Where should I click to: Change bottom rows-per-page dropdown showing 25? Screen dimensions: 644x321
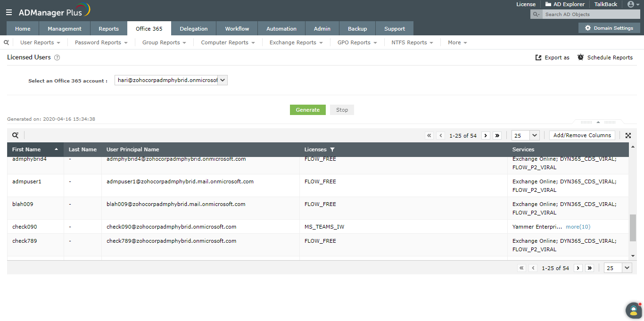[x=618, y=268]
